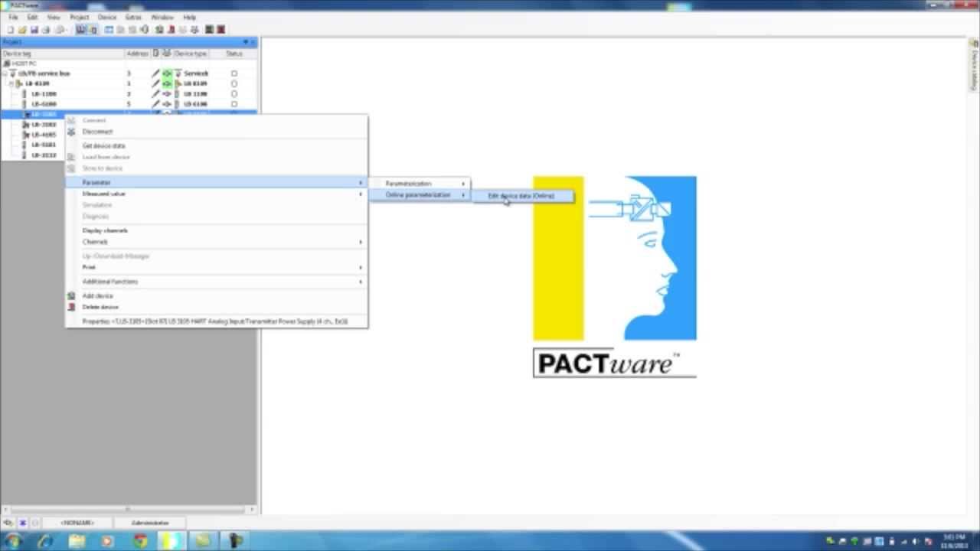Open the Window menu
Screen dimensions: 980x551
click(162, 17)
